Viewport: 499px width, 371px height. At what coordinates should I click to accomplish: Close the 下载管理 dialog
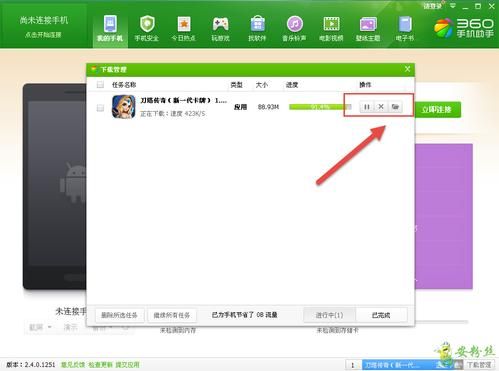click(407, 69)
